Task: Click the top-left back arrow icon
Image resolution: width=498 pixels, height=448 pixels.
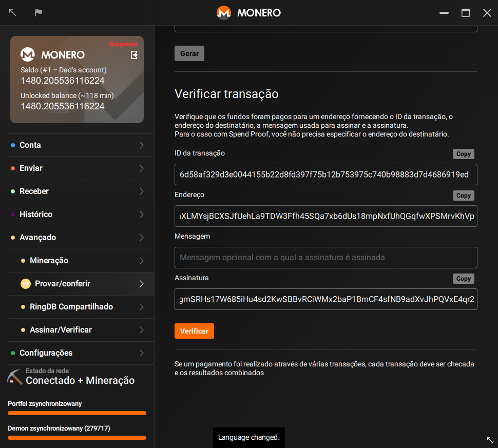Action: [x=13, y=13]
